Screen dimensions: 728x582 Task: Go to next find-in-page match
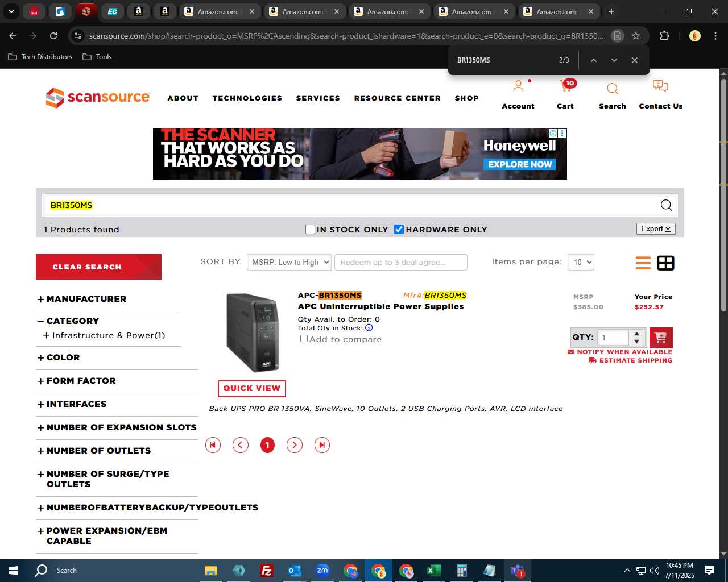[x=614, y=60]
